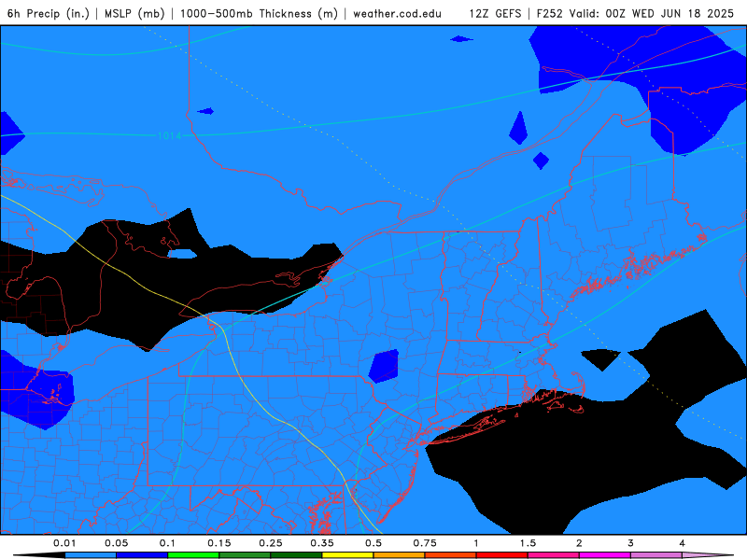Select the orange-red 0.75–1 legend swatch
747x560 pixels.
451,555
